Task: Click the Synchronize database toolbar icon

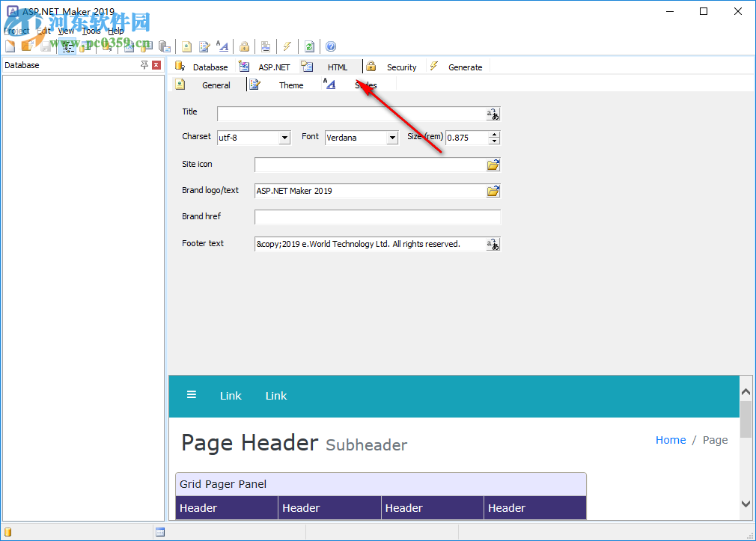Action: (x=309, y=46)
